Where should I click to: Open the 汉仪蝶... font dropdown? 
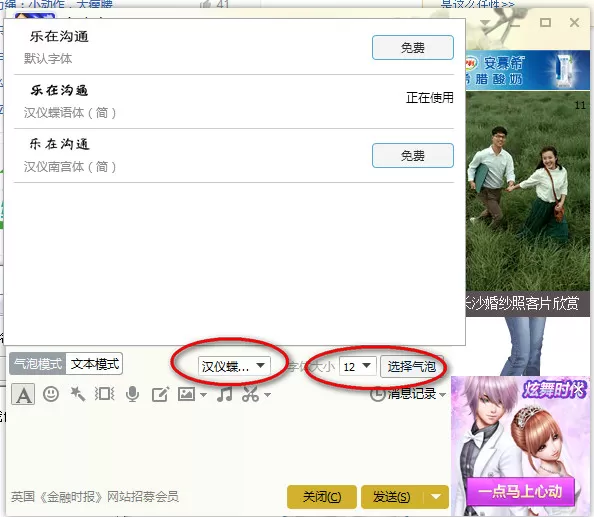pyautogui.click(x=234, y=366)
